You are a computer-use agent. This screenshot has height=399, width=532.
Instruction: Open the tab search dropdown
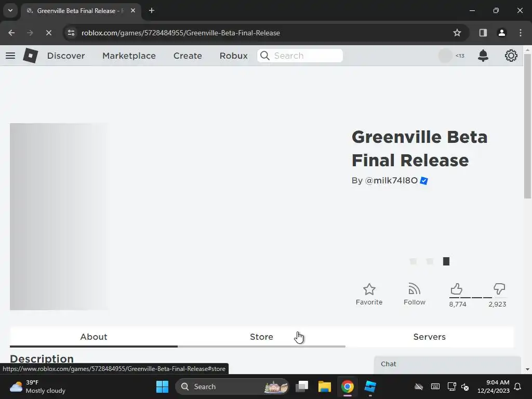(x=10, y=10)
